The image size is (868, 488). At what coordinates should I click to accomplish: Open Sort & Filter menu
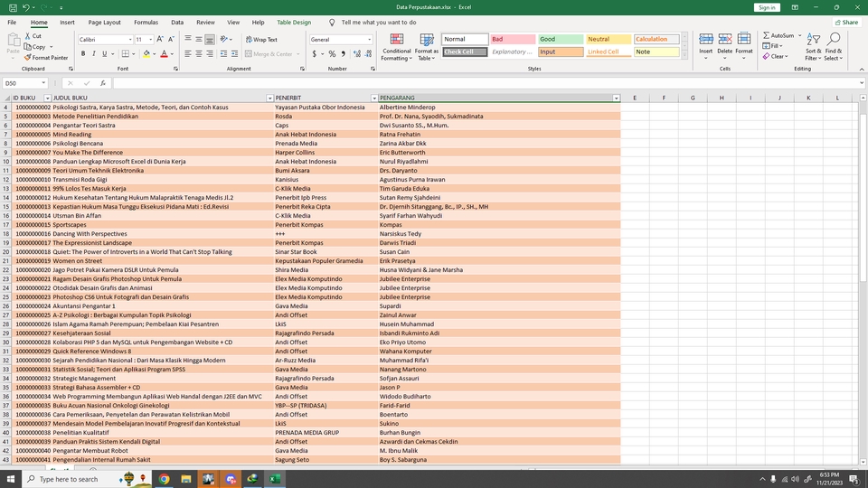[x=813, y=46]
